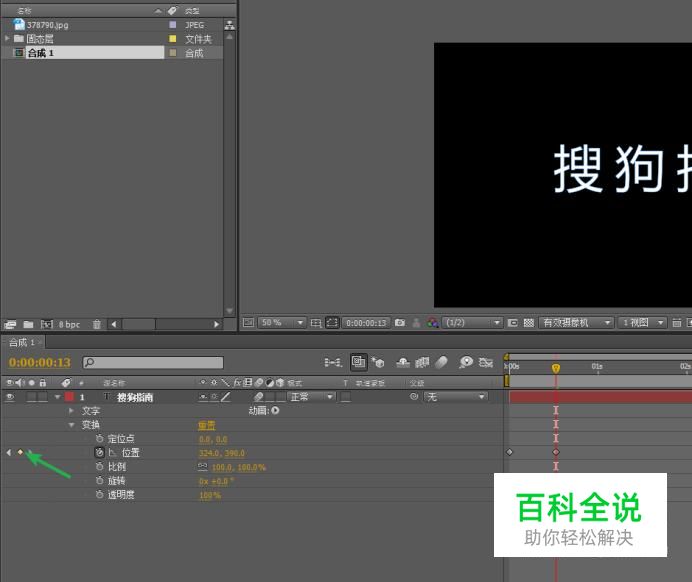Click the parent pick whip spiral icon
The height and width of the screenshot is (582, 692).
pyautogui.click(x=414, y=397)
